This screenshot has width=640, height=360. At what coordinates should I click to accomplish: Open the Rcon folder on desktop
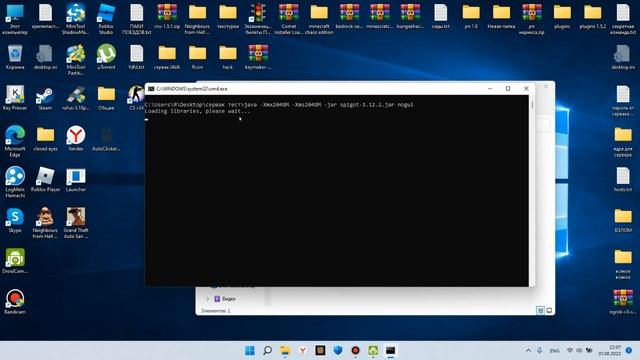(x=197, y=56)
